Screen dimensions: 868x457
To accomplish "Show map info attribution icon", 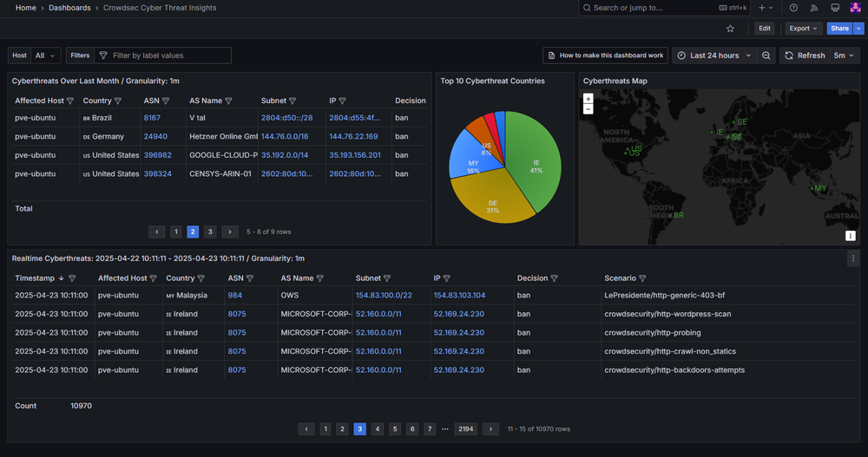I will tap(851, 236).
